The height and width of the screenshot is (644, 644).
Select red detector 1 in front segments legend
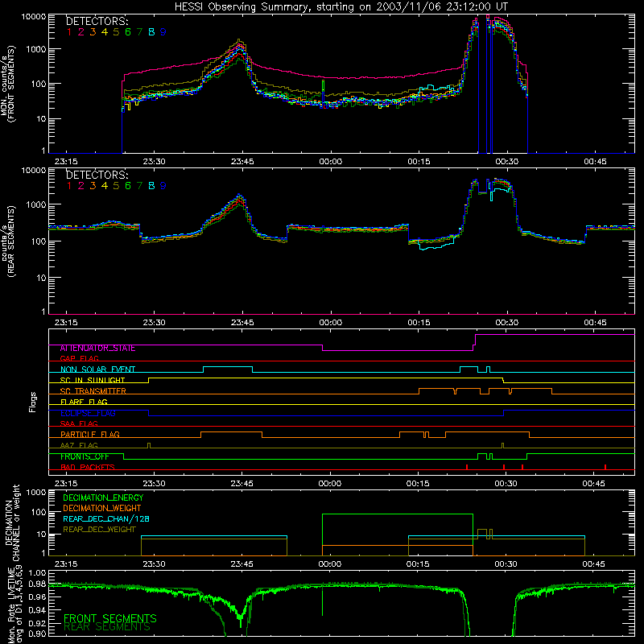pyautogui.click(x=69, y=31)
